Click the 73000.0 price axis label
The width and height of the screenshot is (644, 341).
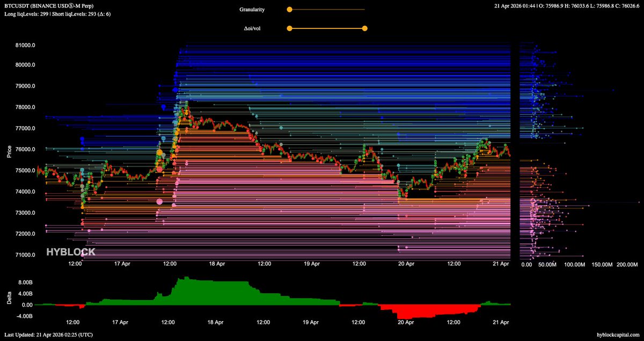click(x=25, y=213)
